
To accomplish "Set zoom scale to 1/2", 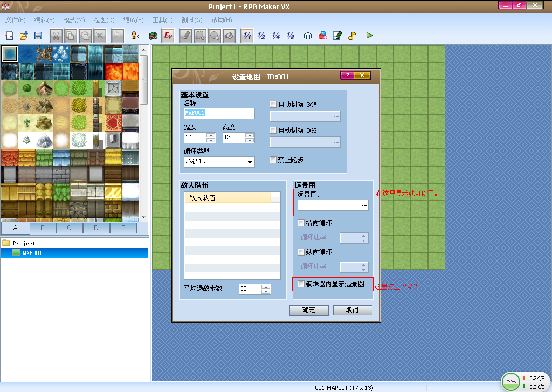I will tap(261, 36).
